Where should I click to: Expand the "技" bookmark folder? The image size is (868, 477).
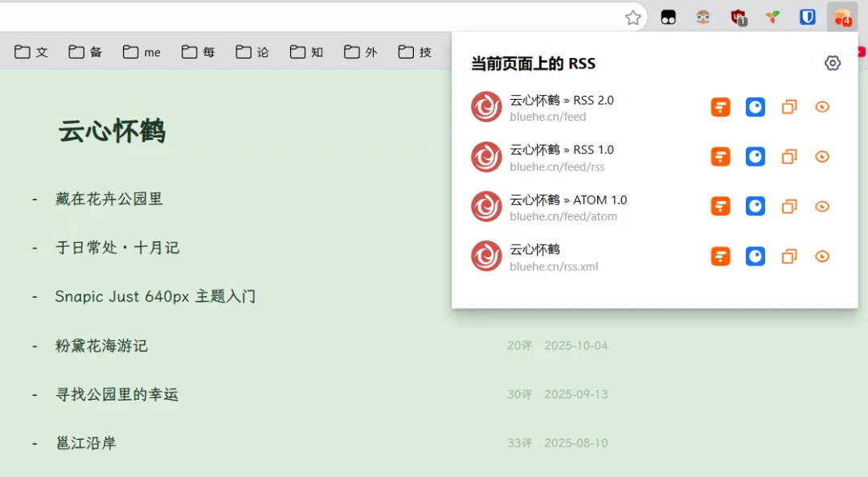click(415, 52)
